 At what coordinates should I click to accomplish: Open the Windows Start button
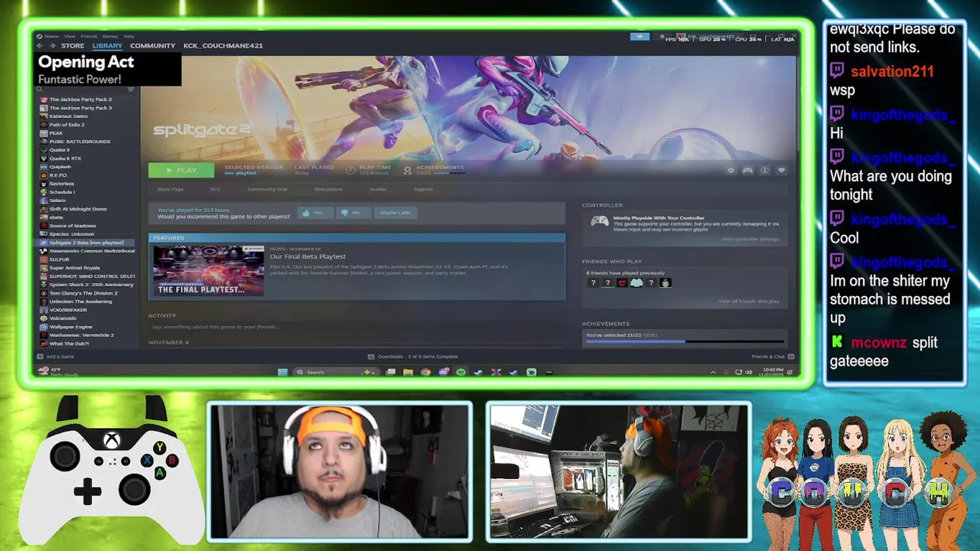pos(283,372)
